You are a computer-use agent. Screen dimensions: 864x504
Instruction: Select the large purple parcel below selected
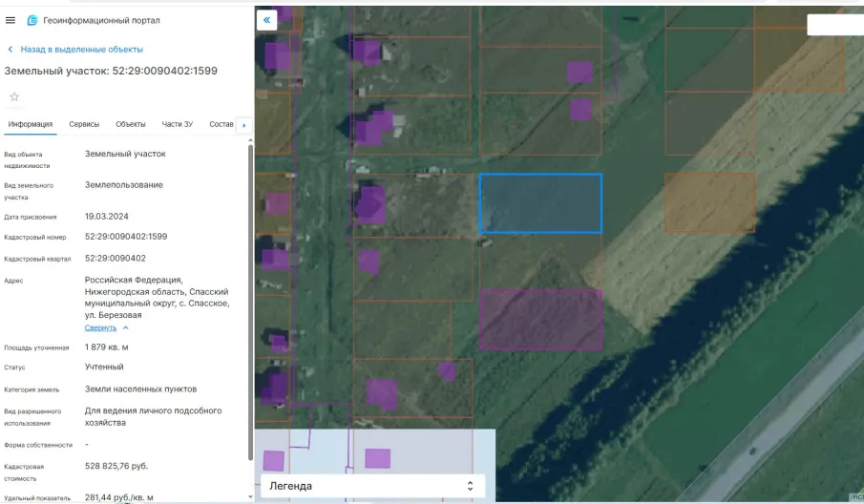pos(540,320)
